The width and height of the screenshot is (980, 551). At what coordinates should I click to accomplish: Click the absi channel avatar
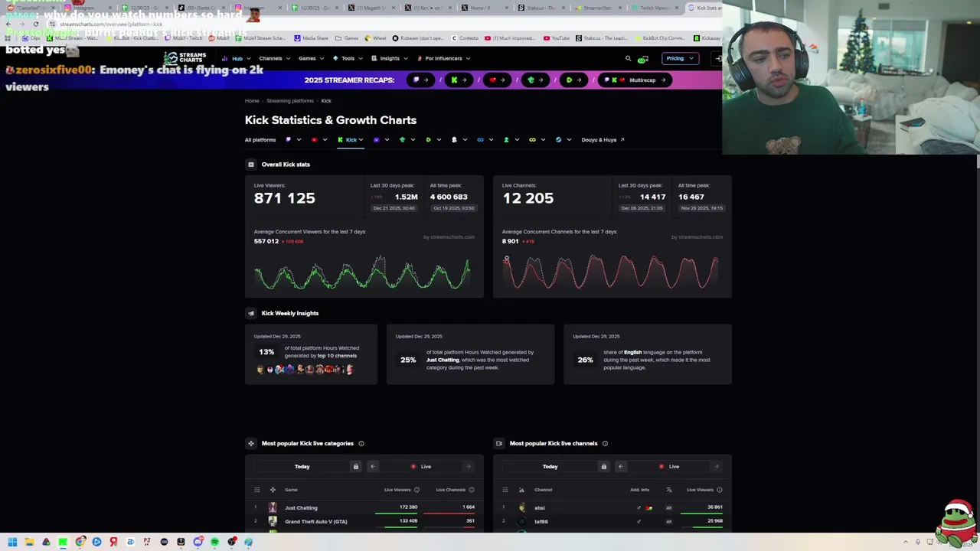(x=521, y=507)
